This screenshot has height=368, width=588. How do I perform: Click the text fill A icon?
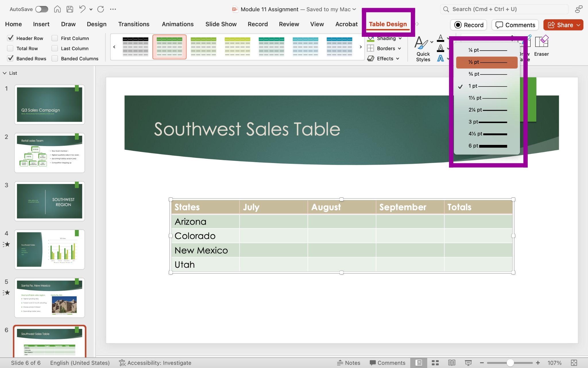(x=440, y=38)
